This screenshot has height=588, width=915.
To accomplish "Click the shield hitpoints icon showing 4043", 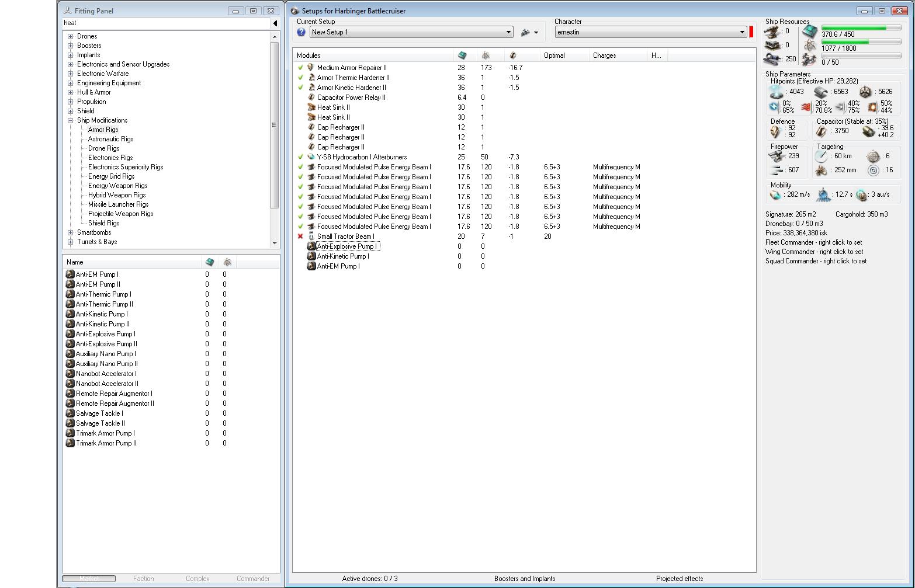I will click(x=776, y=92).
